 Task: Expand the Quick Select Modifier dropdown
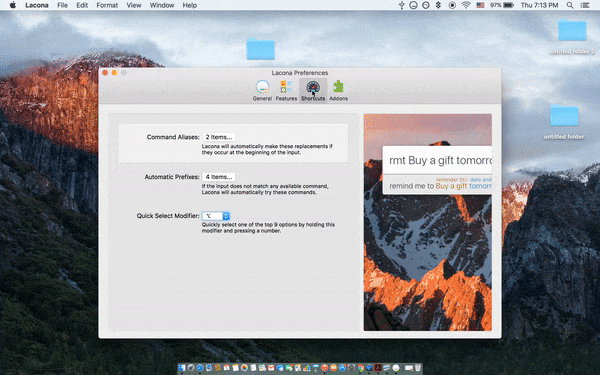point(216,216)
